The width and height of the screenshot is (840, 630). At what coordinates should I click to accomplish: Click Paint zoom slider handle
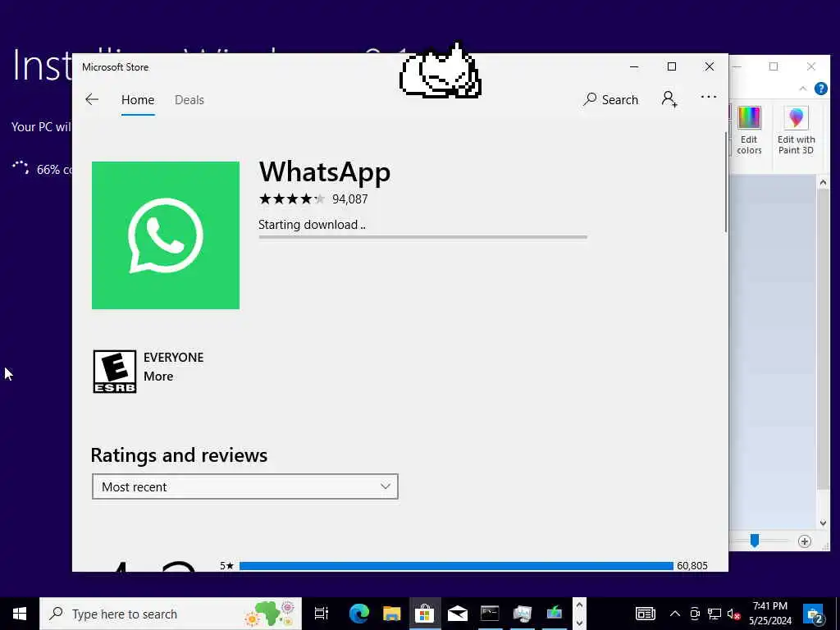[755, 541]
